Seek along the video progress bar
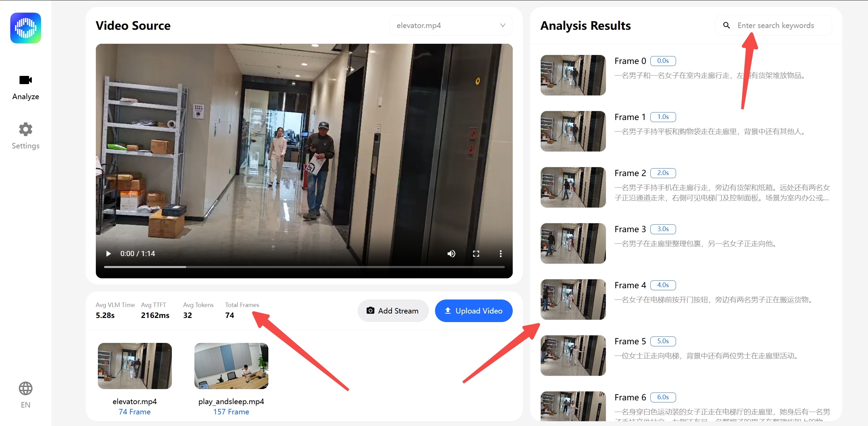868x426 pixels. click(304, 267)
